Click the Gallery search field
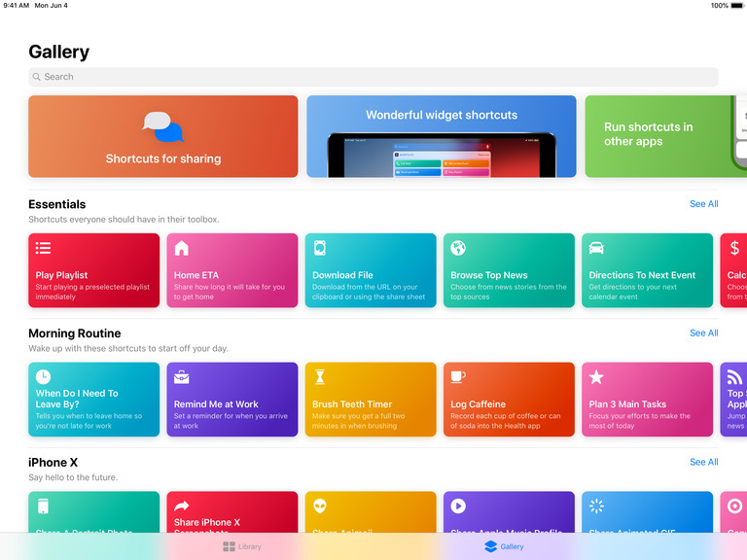747x560 pixels. (x=373, y=77)
